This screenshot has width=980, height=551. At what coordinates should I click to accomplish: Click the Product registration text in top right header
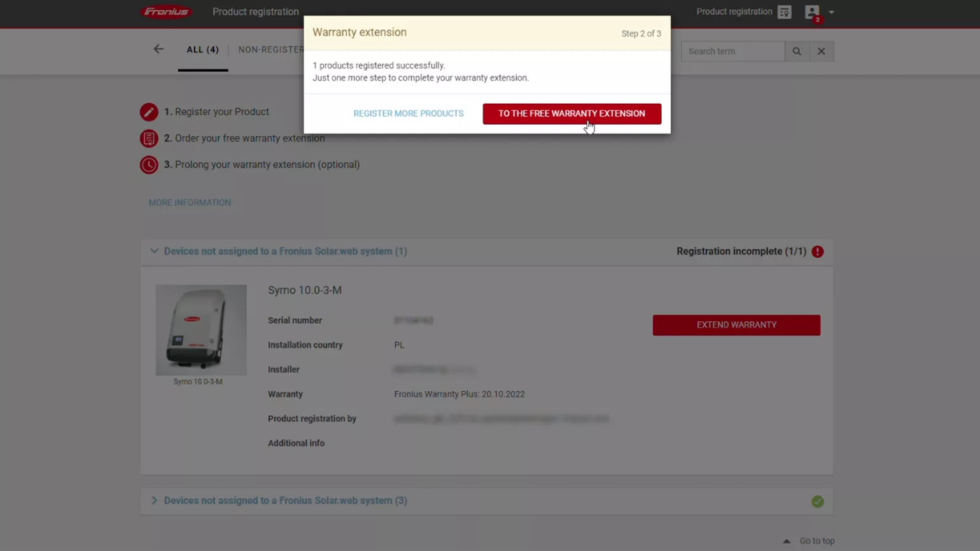[734, 11]
